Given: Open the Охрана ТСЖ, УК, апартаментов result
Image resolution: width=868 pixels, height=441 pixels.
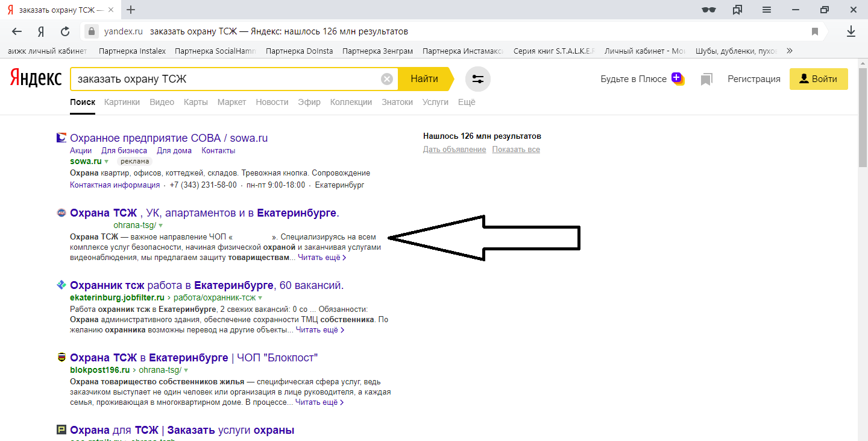Looking at the screenshot, I should 204,213.
